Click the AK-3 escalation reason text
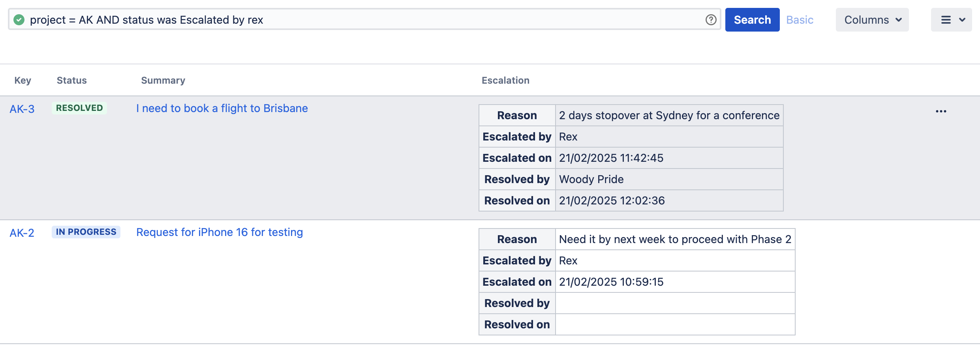980x352 pixels. point(669,116)
